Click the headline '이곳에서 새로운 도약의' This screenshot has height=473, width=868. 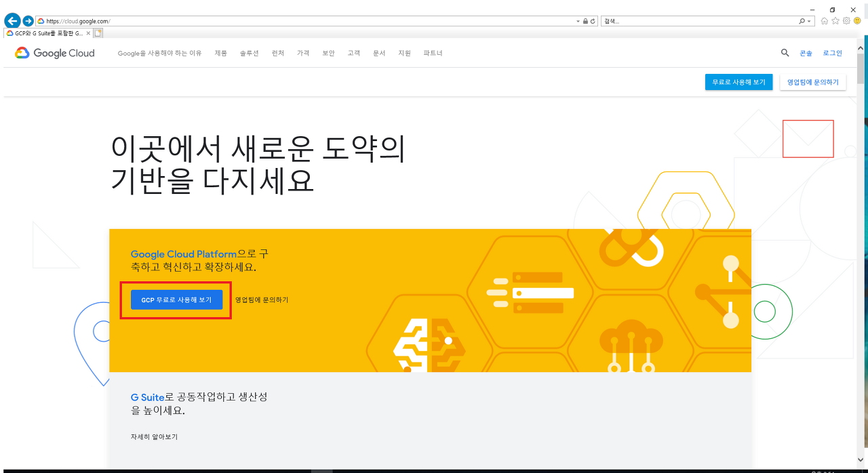point(258,149)
